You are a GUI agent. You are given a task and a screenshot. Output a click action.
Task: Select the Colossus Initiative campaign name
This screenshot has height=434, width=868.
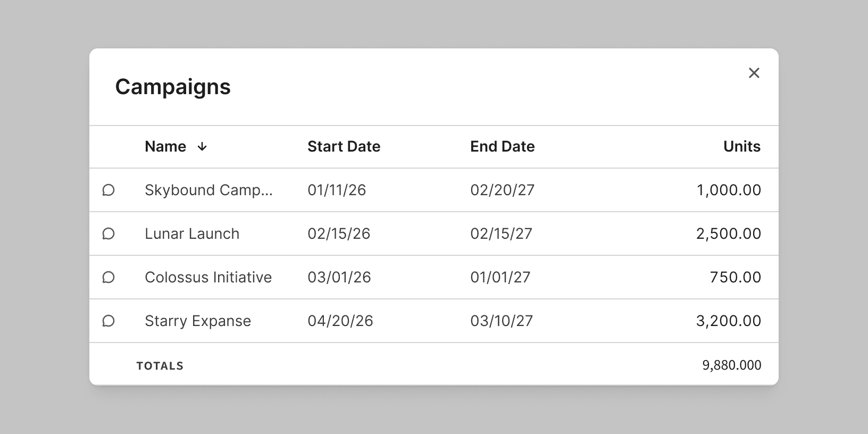(208, 277)
